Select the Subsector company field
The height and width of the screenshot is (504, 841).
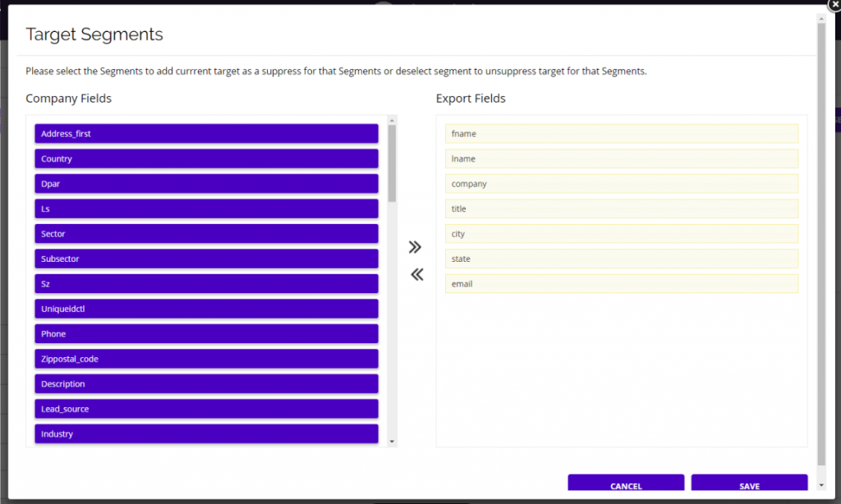click(x=205, y=258)
